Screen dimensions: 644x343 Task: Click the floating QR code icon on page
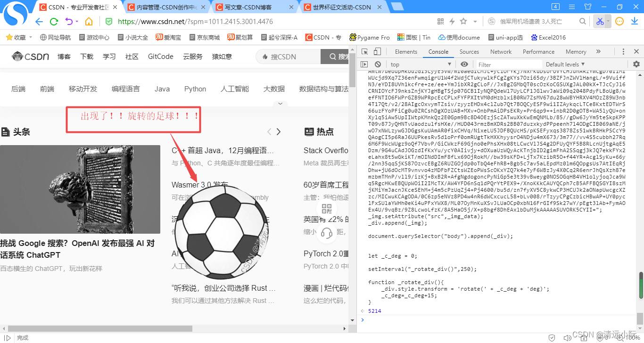click(x=326, y=210)
